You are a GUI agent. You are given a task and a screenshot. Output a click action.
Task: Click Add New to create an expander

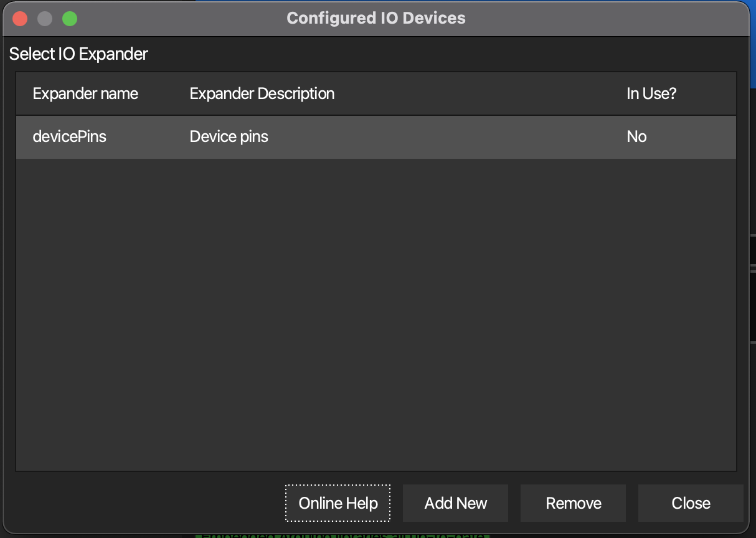click(x=455, y=503)
